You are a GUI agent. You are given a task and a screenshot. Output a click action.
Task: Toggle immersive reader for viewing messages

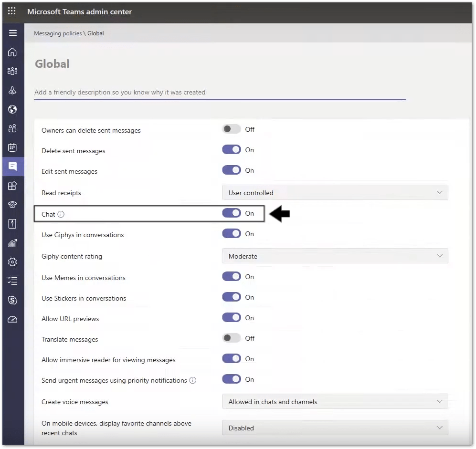[232, 359]
